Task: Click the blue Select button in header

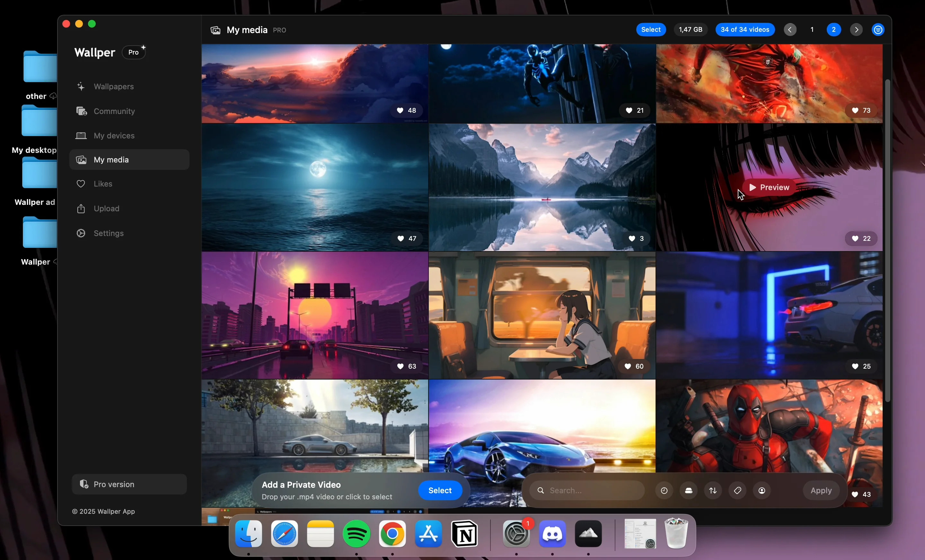Action: click(651, 30)
